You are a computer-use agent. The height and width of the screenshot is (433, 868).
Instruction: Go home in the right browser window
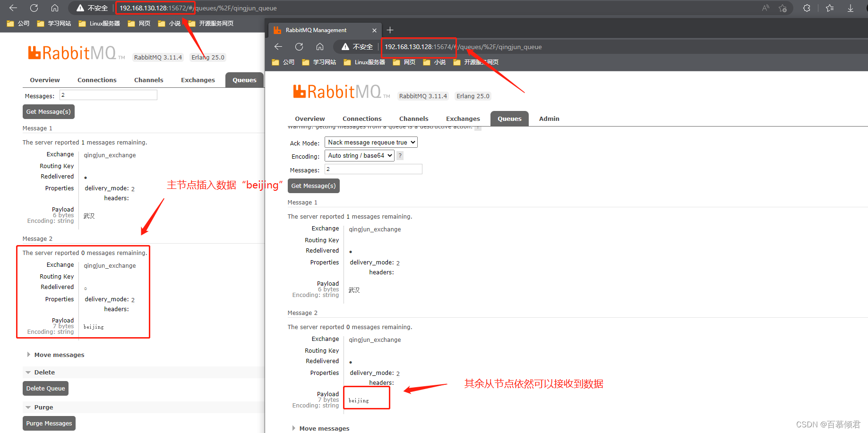pos(320,47)
